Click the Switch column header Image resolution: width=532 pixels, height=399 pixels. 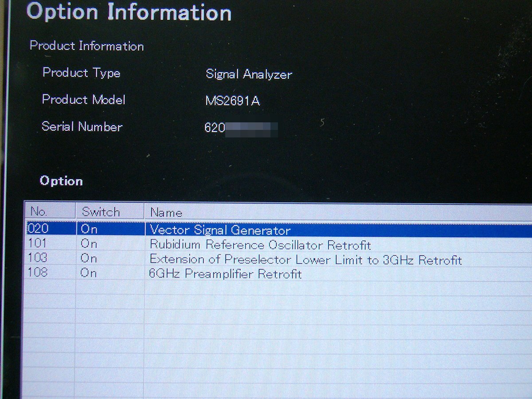click(x=101, y=212)
